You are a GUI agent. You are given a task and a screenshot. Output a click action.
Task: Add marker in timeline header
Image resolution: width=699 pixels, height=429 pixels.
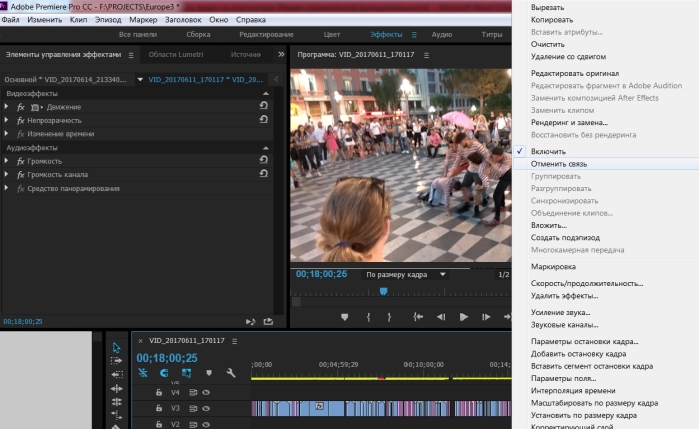point(209,373)
